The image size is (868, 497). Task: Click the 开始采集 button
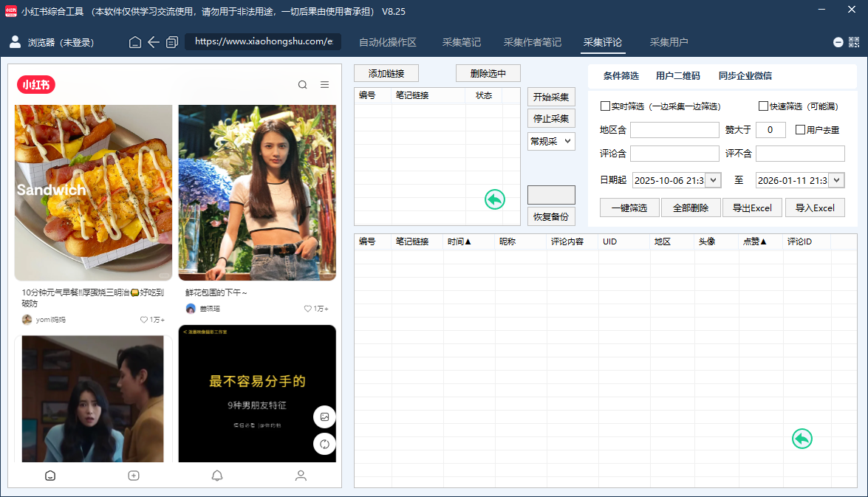pyautogui.click(x=551, y=96)
